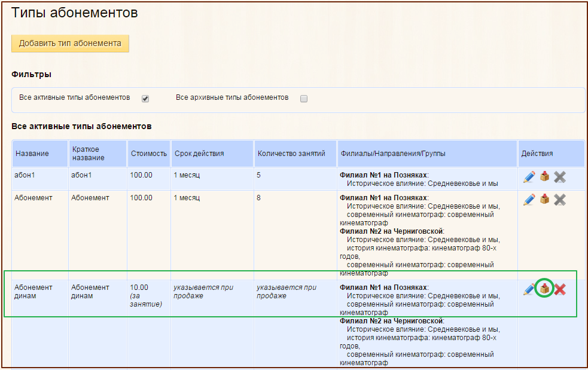Viewport: 588px width, 370px height.
Task: Click archive box icon in 8-lesson Абонемент row
Action: click(544, 200)
